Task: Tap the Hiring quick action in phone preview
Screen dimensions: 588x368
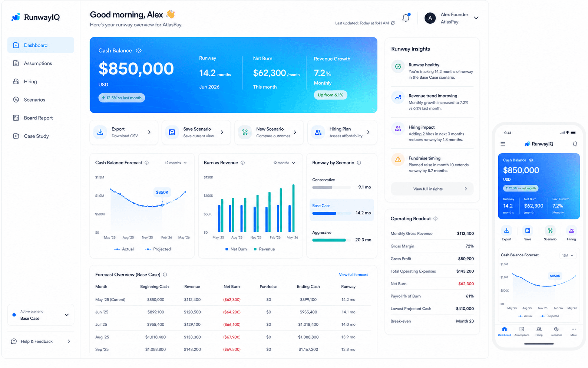Action: click(x=571, y=233)
